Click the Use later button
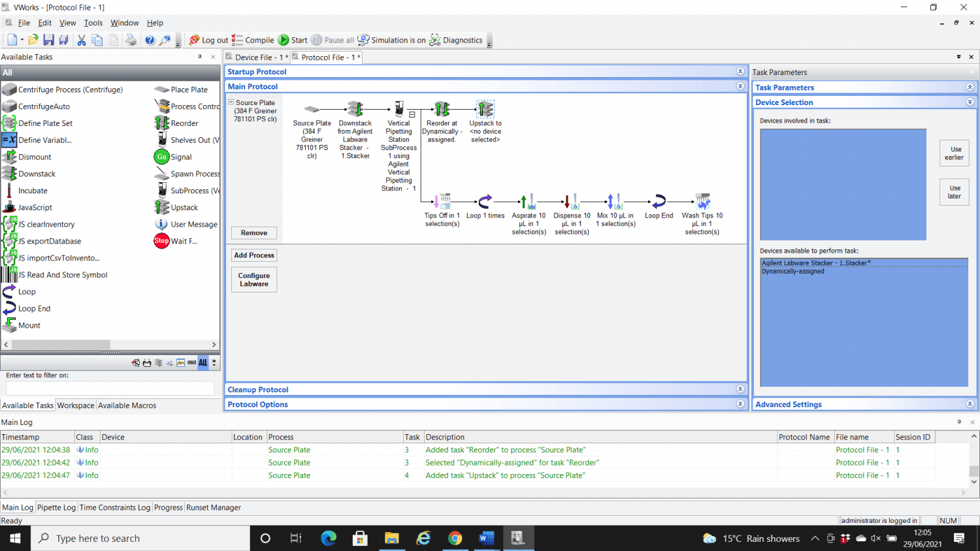Viewport: 980px width, 551px height. pos(954,192)
